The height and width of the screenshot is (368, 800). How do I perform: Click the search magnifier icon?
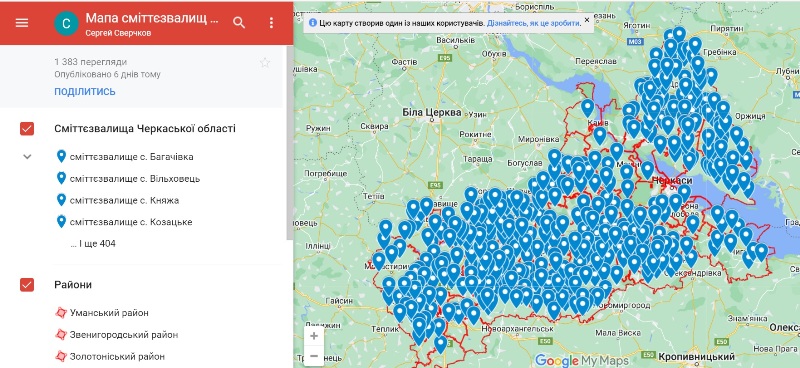[x=239, y=22]
